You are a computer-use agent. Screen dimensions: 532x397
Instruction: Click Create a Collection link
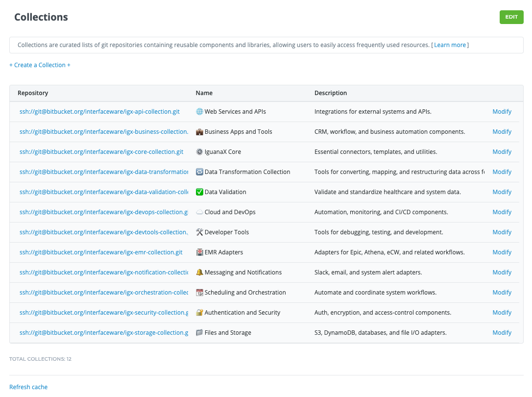pos(40,65)
